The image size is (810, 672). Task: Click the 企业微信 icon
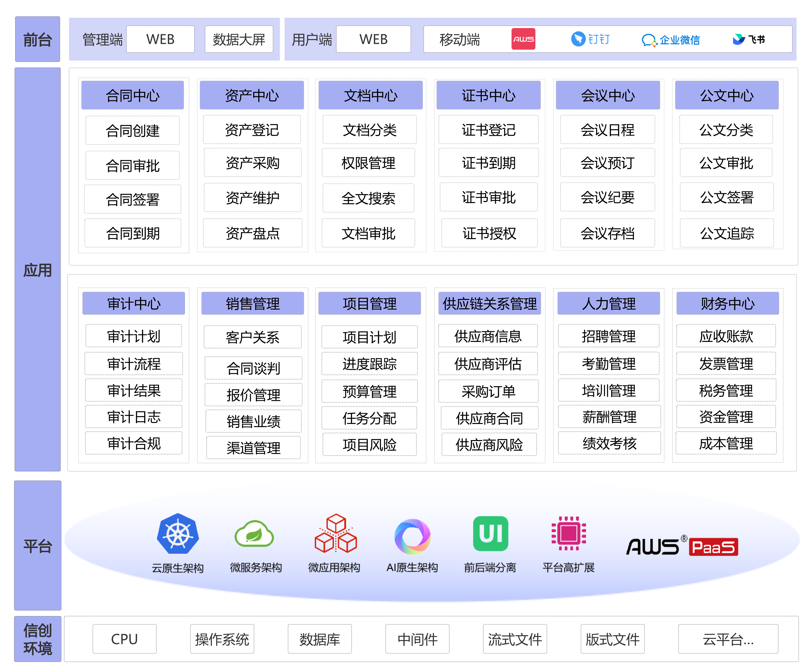tap(670, 40)
